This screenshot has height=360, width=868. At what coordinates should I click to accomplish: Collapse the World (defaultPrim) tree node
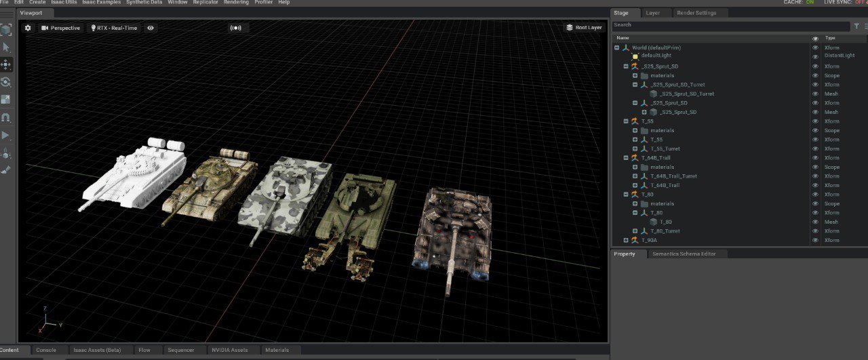tap(616, 48)
